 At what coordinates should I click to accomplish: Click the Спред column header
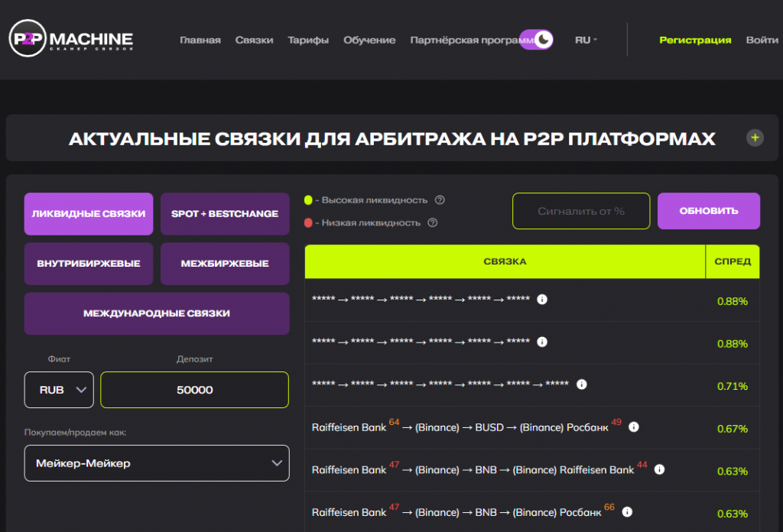point(733,261)
